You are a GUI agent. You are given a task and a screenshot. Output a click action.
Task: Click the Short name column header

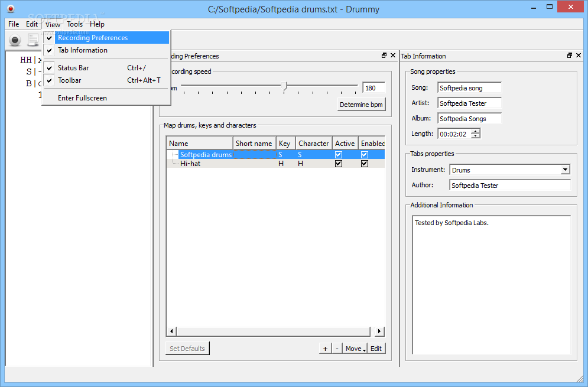coord(254,143)
